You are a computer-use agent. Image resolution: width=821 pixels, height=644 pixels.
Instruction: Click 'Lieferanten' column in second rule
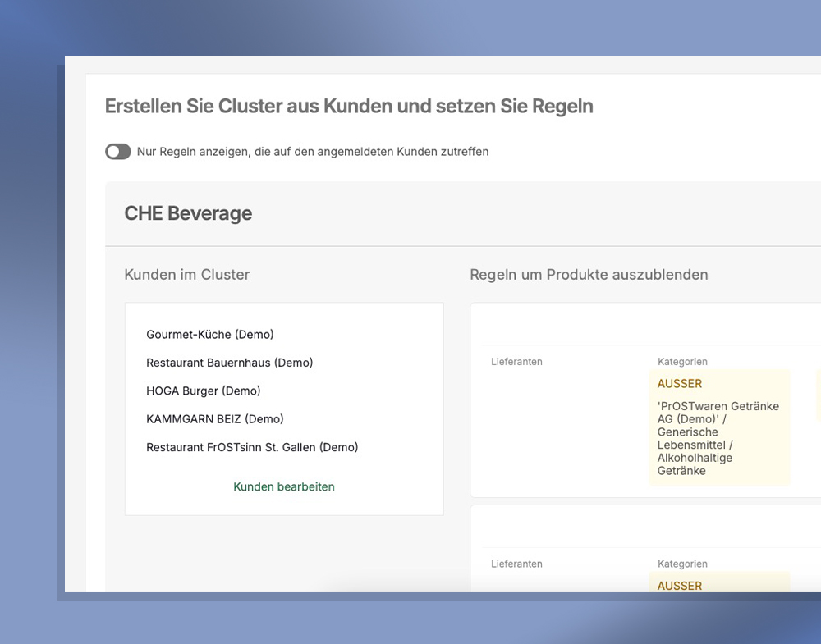click(x=516, y=564)
